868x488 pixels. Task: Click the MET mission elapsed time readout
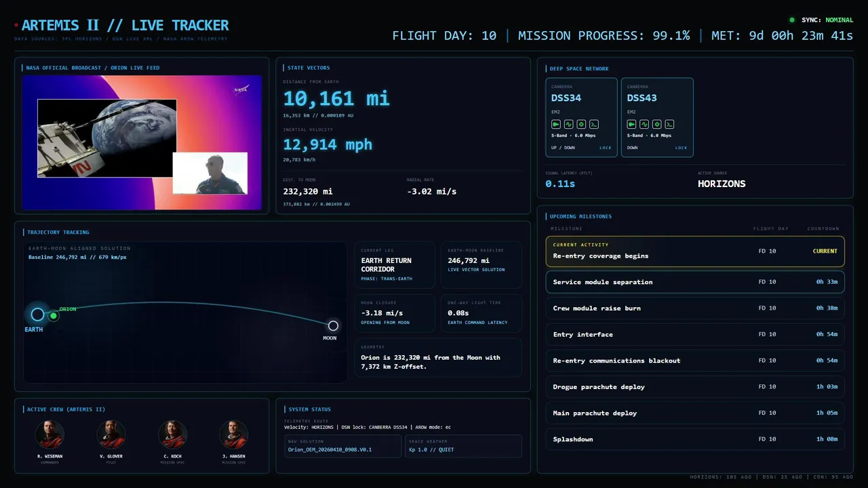click(x=782, y=36)
